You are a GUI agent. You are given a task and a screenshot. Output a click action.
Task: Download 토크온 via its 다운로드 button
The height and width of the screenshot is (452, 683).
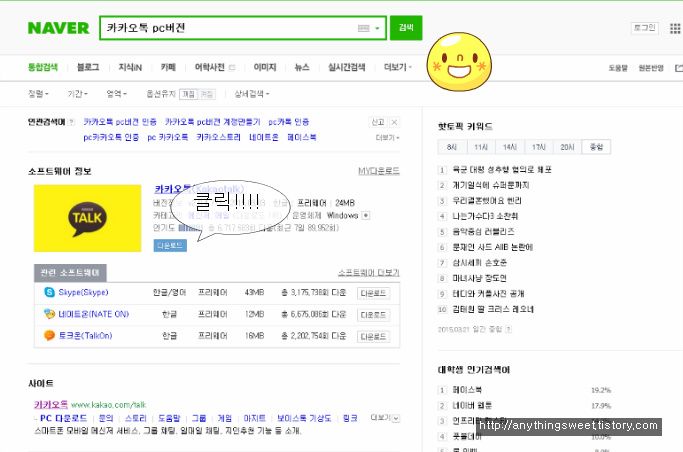point(373,336)
